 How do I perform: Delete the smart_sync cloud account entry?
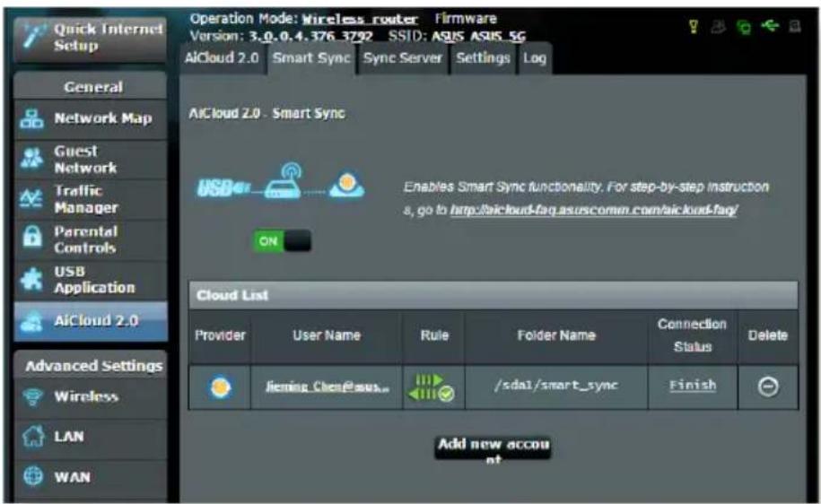pos(768,387)
